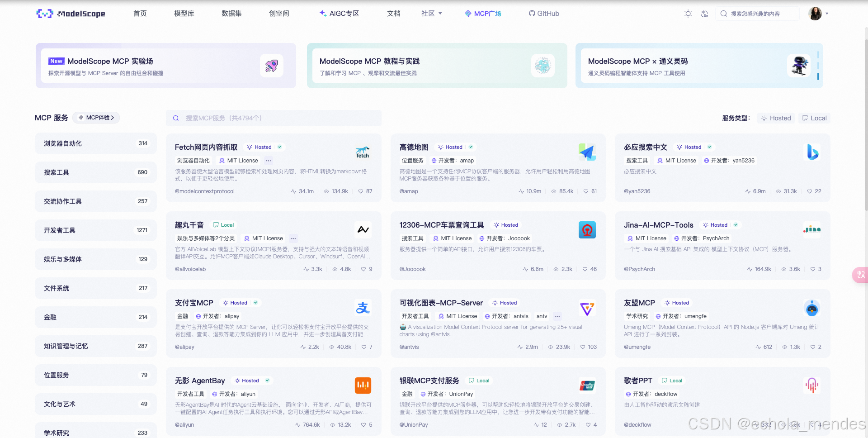The width and height of the screenshot is (868, 438).
Task: Open Fetch网页内容抓取 card title
Action: [x=206, y=147]
